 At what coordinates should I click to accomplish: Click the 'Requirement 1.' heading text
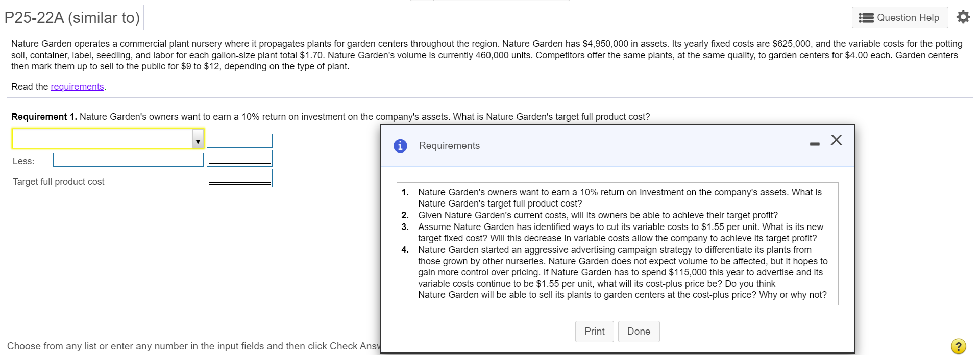[x=44, y=117]
